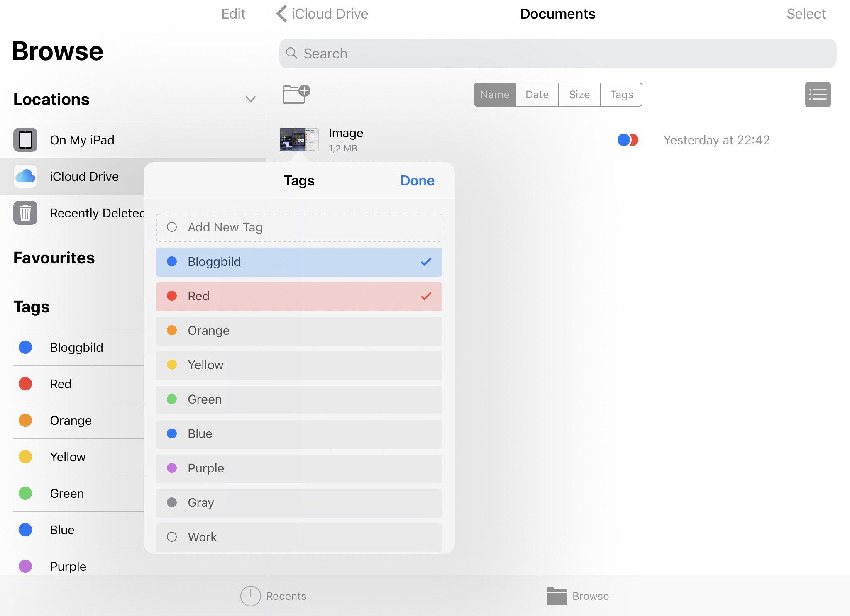This screenshot has height=616, width=850.
Task: Tap Add New Tag field
Action: pos(299,228)
